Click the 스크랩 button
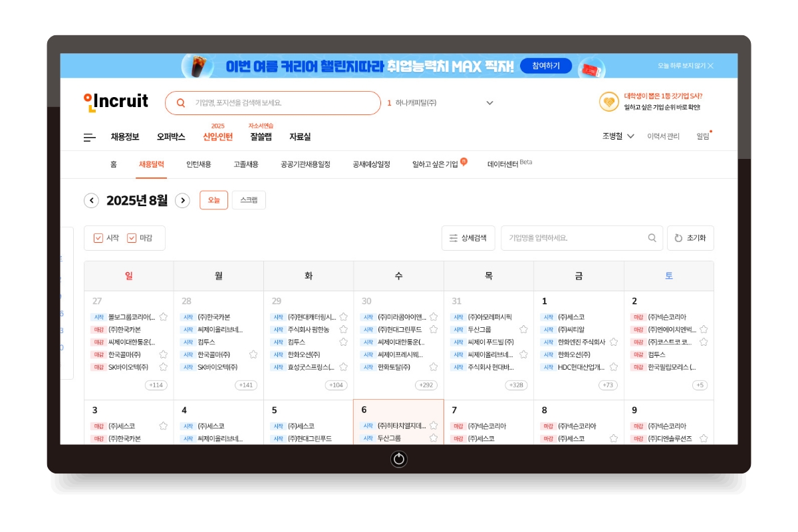The height and width of the screenshot is (532, 798). point(249,200)
